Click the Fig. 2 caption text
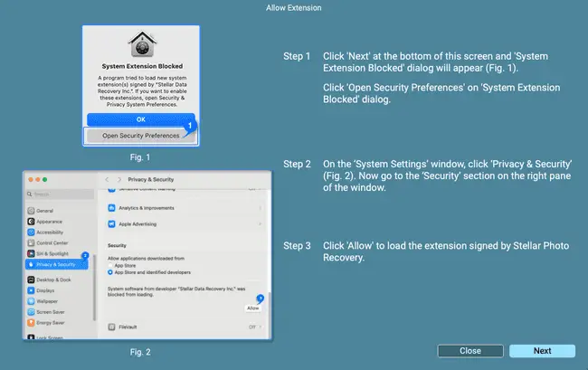 click(140, 352)
